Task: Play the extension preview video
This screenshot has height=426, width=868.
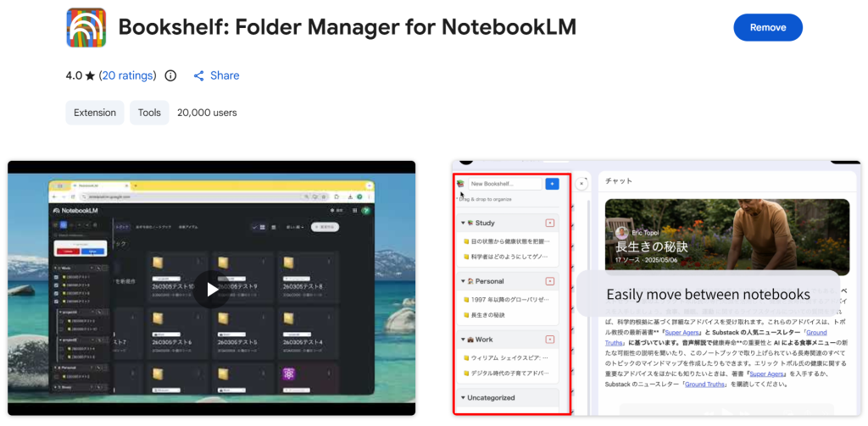Action: point(211,289)
